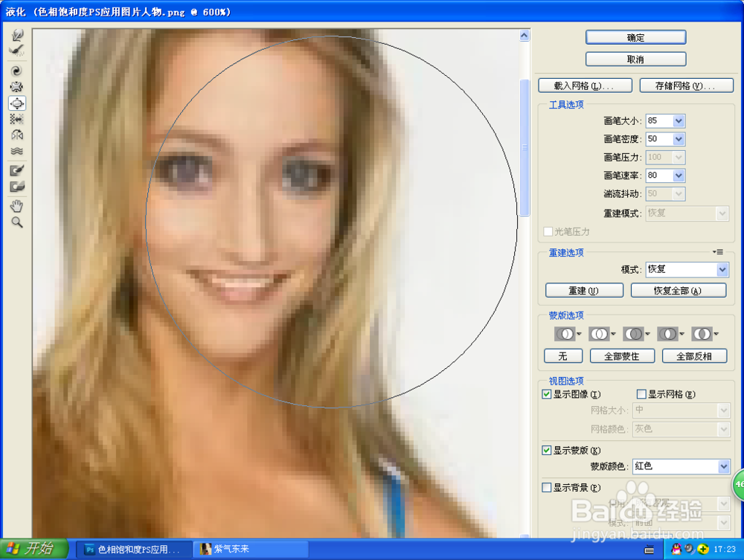Switch to 紫气东来 taskbar item
This screenshot has width=744, height=560.
[251, 550]
